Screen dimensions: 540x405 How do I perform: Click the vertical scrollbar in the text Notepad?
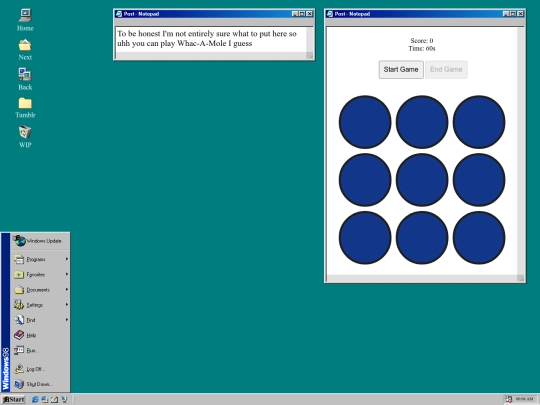tap(309, 40)
